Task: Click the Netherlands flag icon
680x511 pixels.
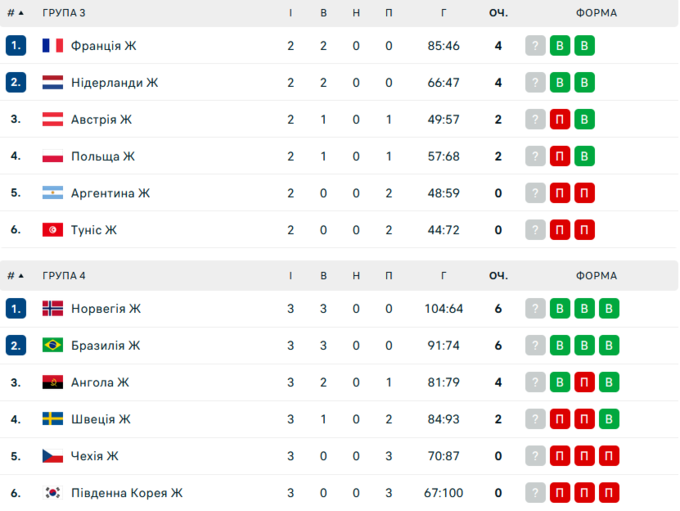Action: pos(53,83)
